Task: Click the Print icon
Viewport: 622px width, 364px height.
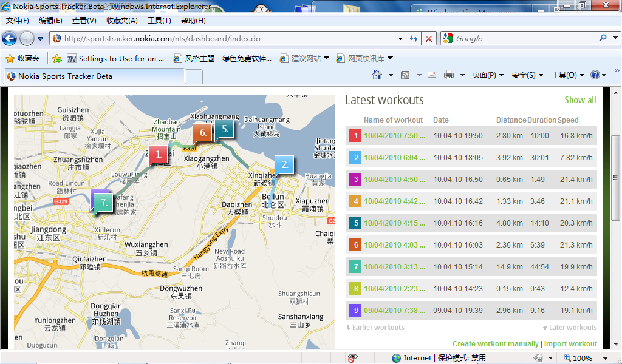Action: click(x=449, y=75)
